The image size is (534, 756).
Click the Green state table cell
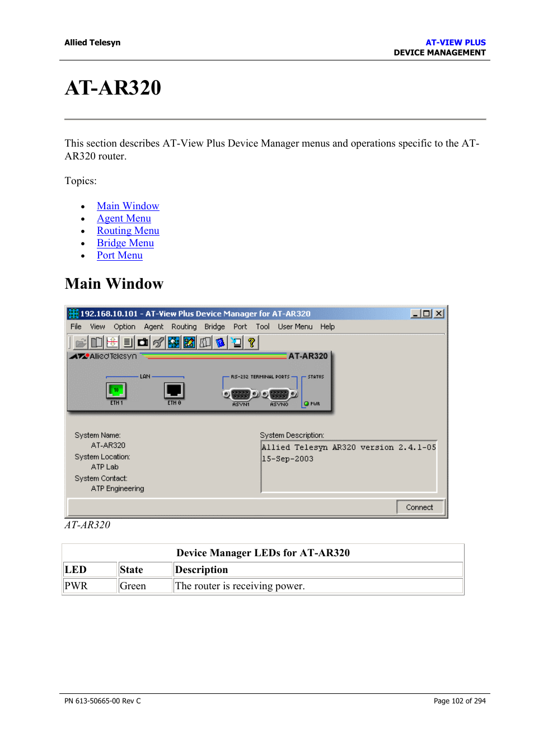pyautogui.click(x=145, y=586)
